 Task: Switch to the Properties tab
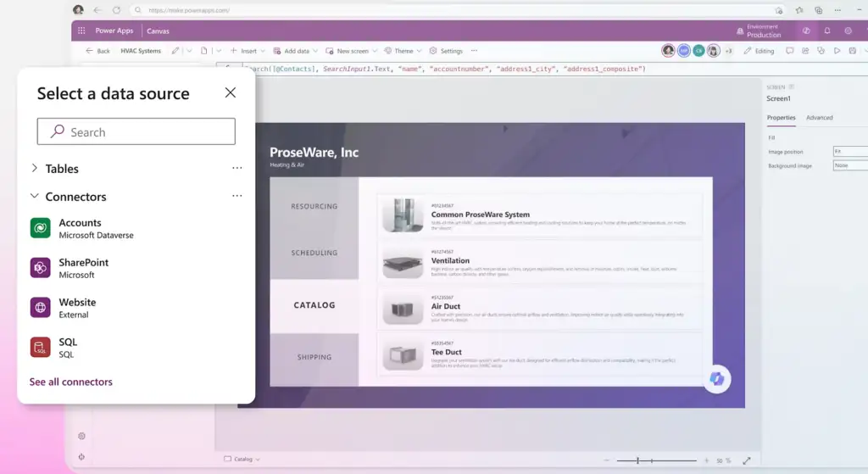[781, 118]
